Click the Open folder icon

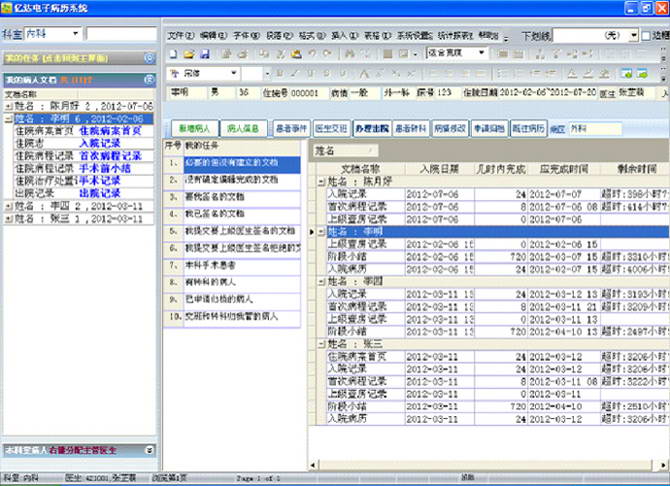[187, 53]
